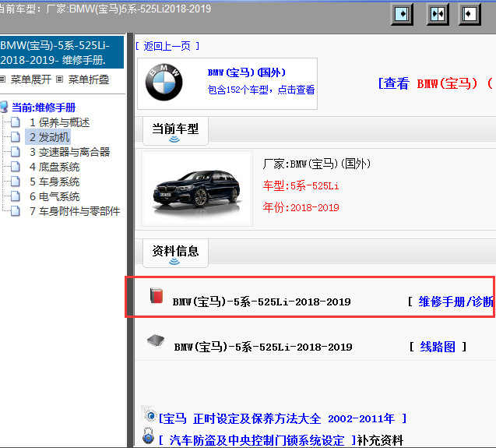Click the [查看 BMW(宝马) link
The height and width of the screenshot is (448, 496).
click(437, 83)
